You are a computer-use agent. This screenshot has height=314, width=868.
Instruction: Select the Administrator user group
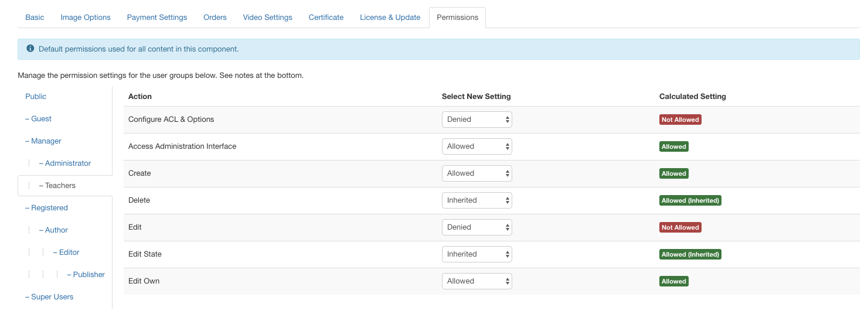[x=67, y=163]
